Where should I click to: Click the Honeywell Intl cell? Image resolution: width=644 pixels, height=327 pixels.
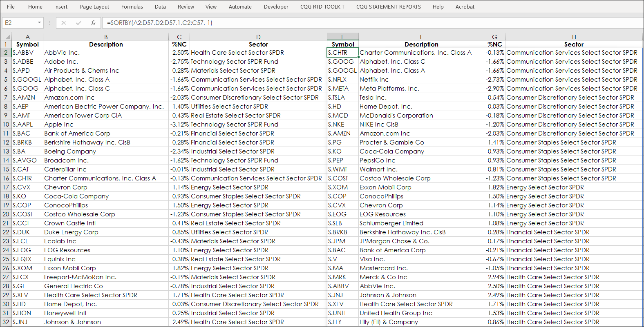coord(106,313)
